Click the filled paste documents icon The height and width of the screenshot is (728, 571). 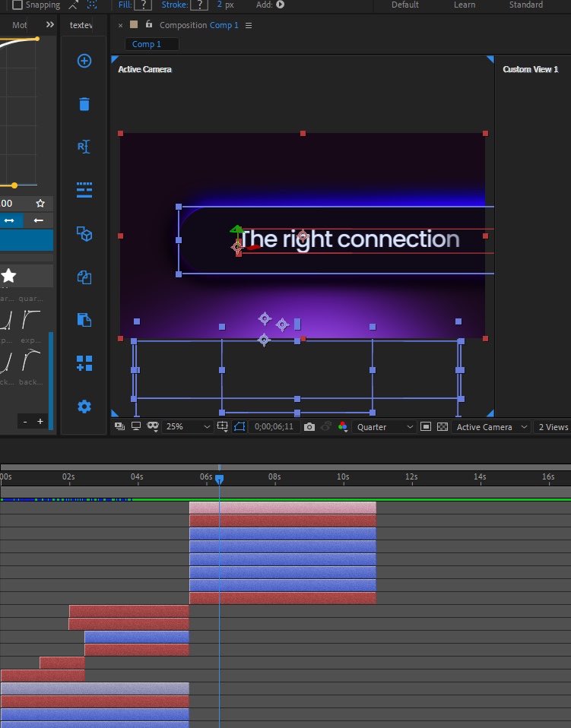[84, 320]
